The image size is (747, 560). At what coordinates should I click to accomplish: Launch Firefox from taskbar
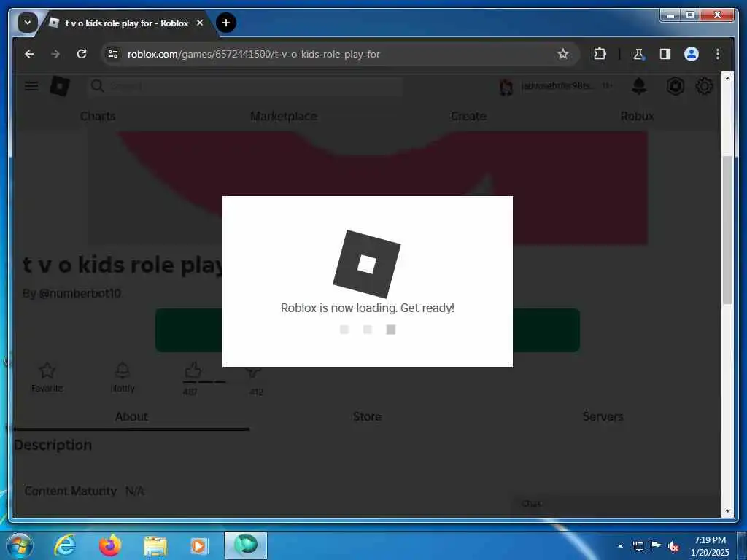click(x=109, y=545)
